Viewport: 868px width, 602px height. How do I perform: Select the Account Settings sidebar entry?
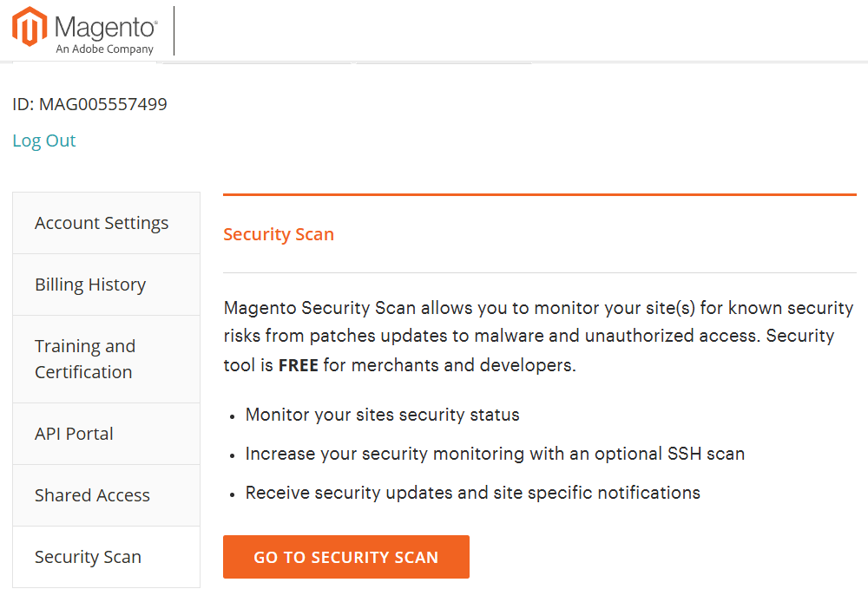click(102, 223)
